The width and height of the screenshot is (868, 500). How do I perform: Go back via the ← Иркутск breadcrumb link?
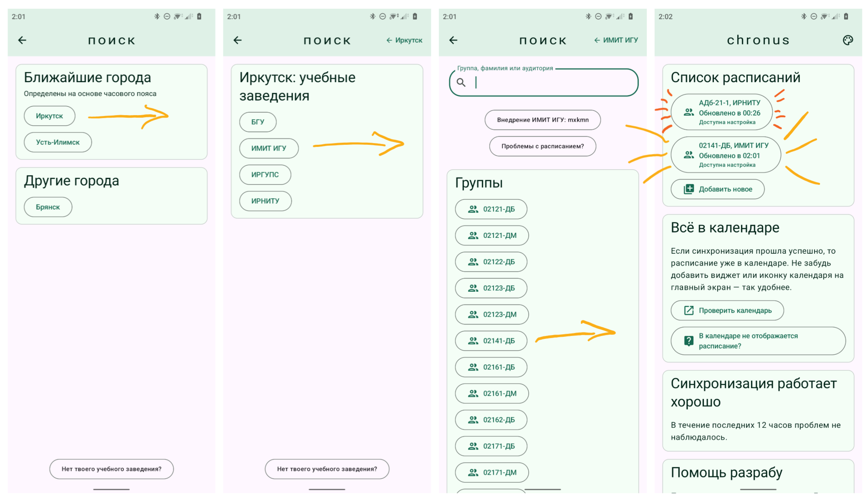pos(404,40)
